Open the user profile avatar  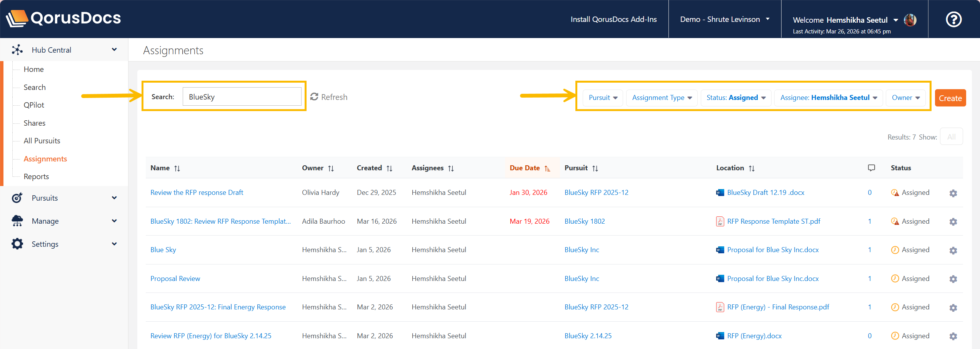pos(910,20)
